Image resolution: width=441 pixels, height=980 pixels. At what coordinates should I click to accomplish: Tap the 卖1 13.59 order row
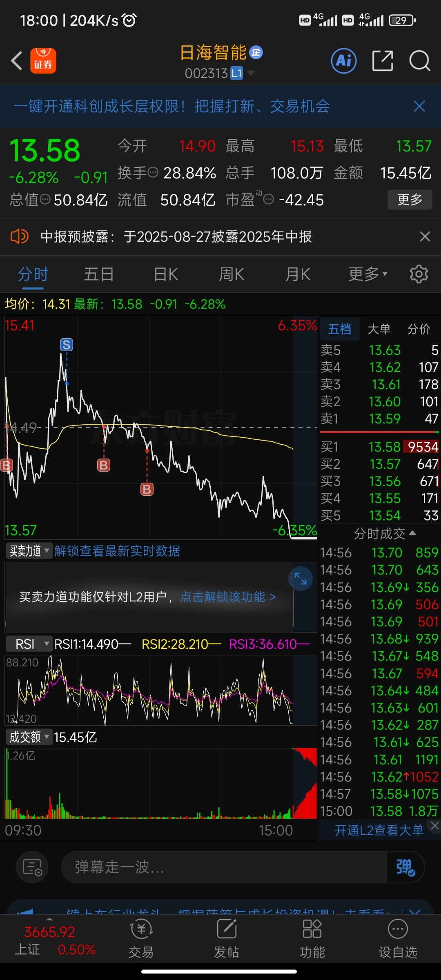(x=379, y=419)
